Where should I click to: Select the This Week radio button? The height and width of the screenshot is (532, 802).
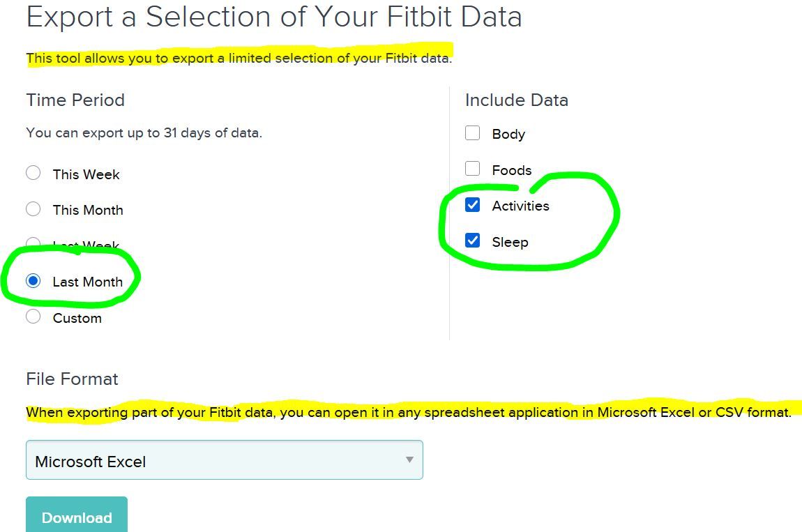(x=33, y=173)
